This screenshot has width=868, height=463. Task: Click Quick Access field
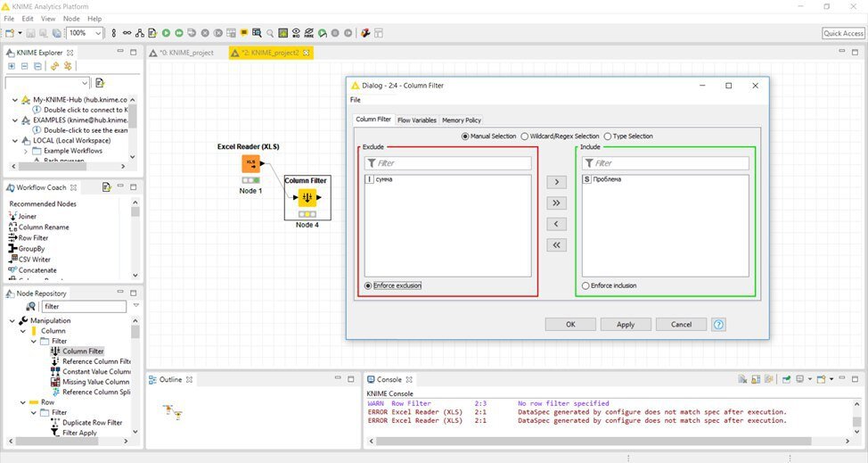coord(843,33)
